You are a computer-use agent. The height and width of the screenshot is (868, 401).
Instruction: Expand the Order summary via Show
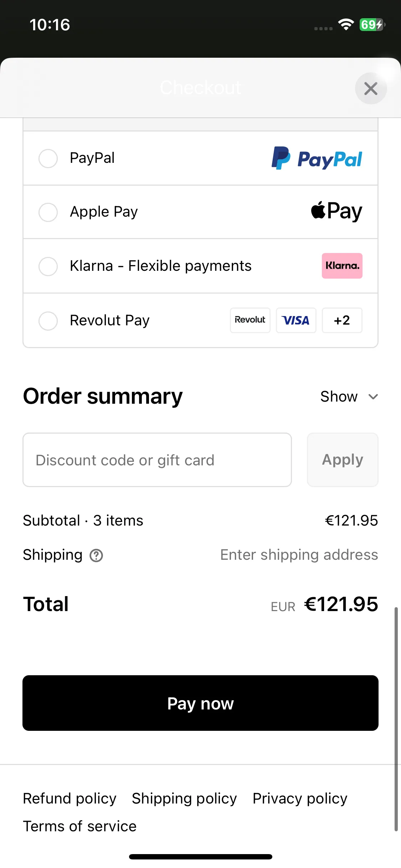pyautogui.click(x=339, y=396)
